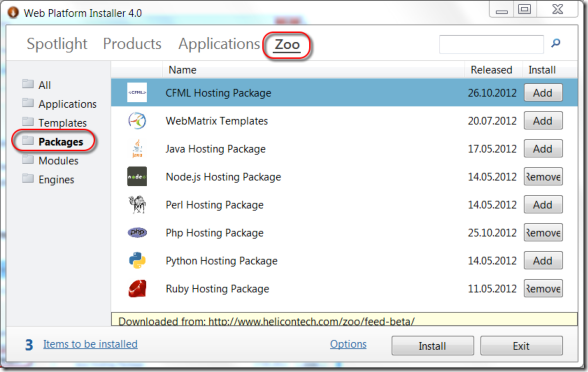The image size is (588, 372).
Task: Click the items count number 3
Action: 29,345
